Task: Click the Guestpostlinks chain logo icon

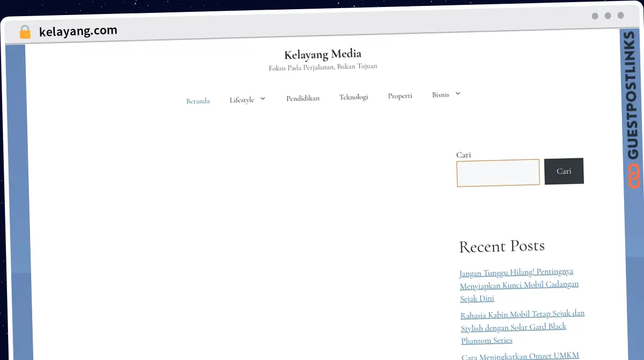Action: (634, 176)
